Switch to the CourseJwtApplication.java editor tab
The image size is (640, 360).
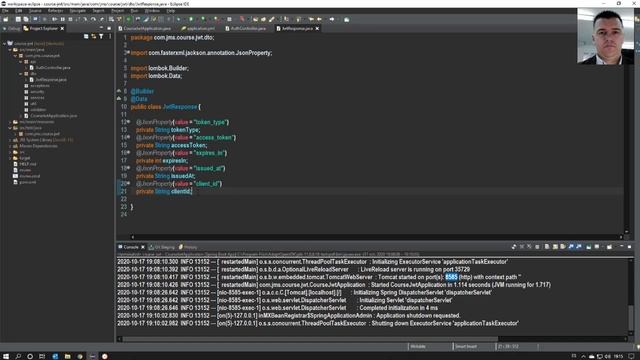pyautogui.click(x=147, y=29)
